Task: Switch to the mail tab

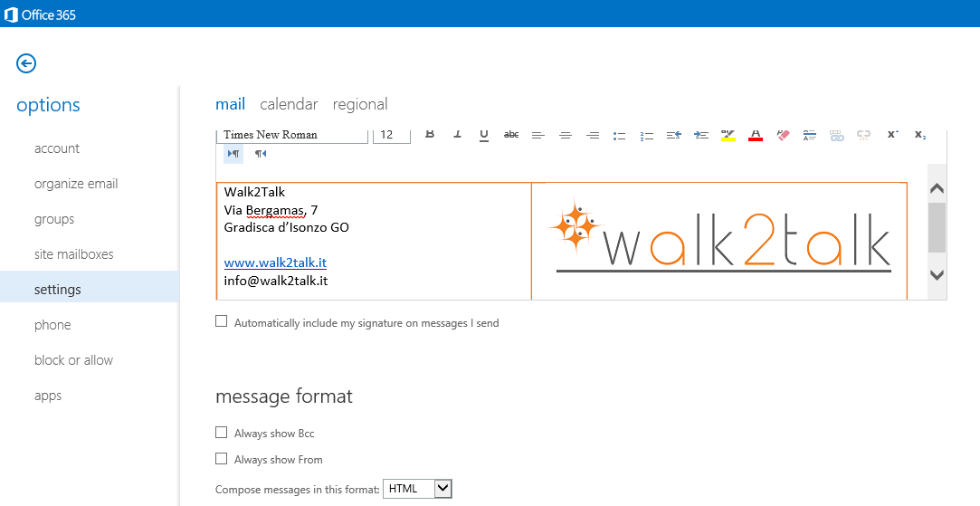Action: (230, 104)
